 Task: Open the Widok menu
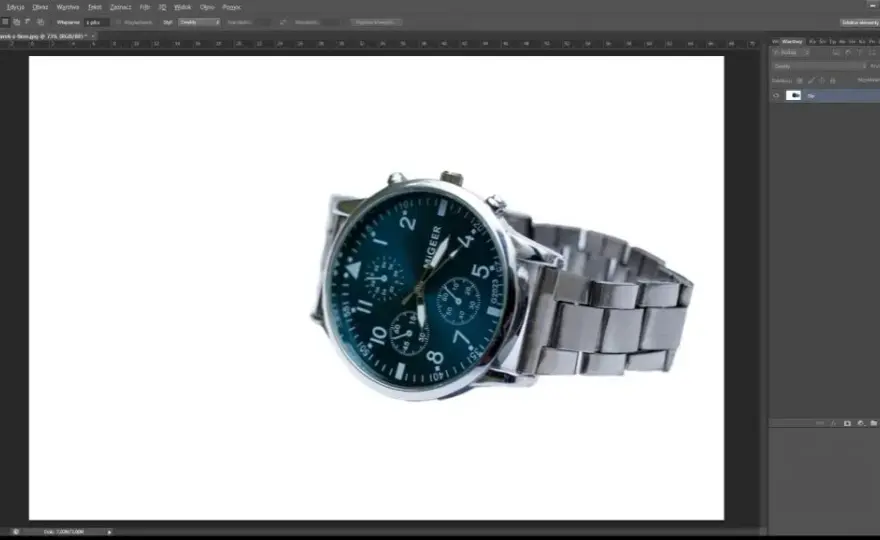(x=182, y=7)
